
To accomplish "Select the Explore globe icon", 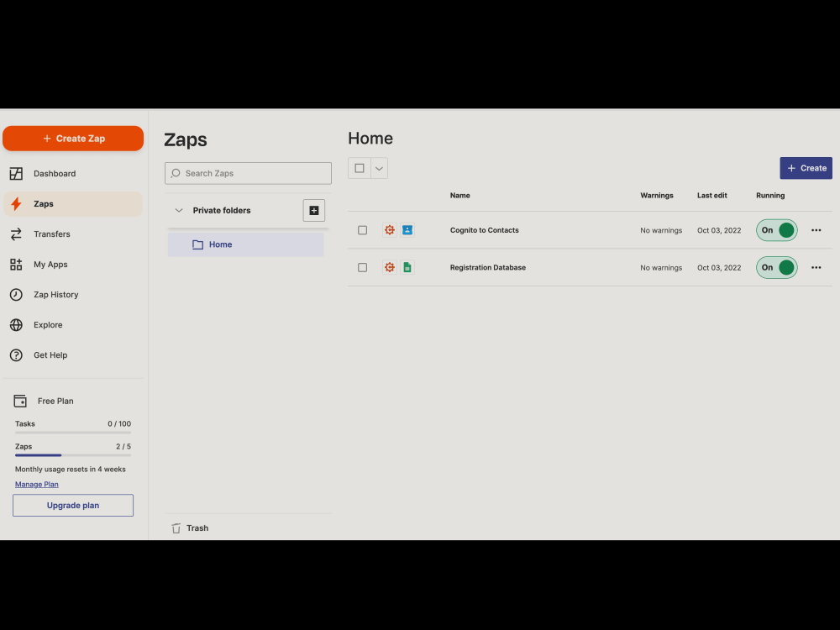I will point(15,324).
